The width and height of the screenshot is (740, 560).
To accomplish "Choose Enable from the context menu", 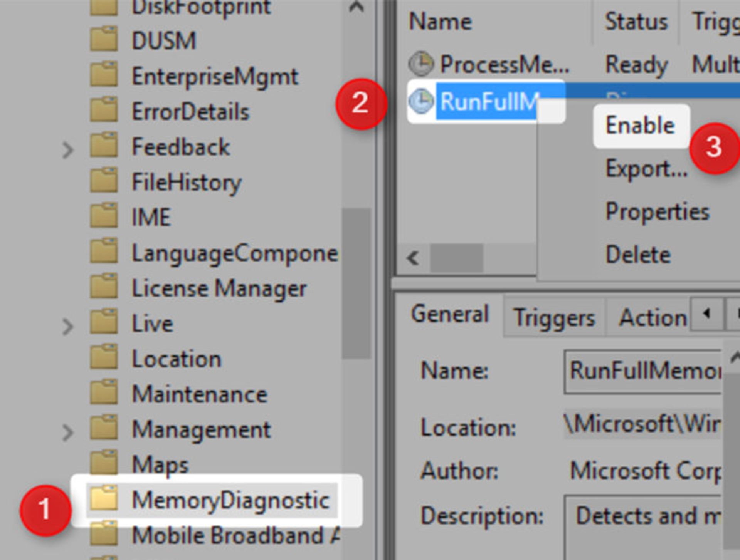I will point(640,126).
